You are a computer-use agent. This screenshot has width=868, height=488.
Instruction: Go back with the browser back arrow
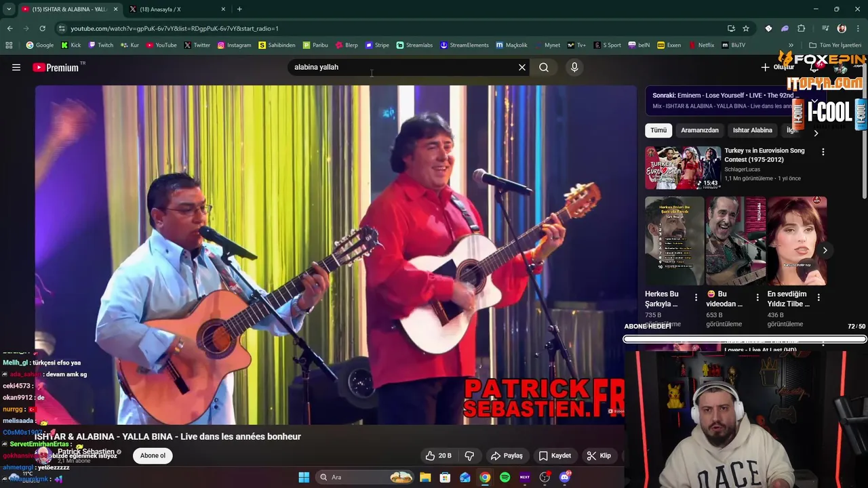9,28
